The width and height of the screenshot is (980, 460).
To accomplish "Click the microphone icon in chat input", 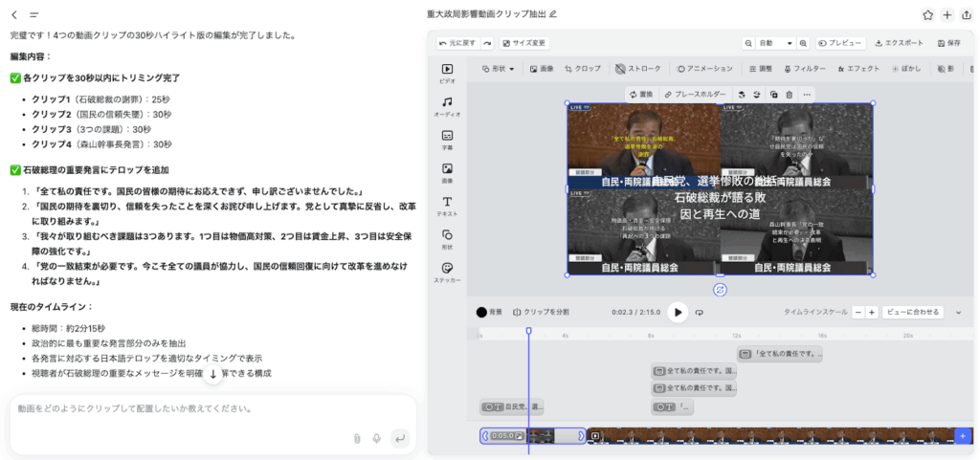I will tap(377, 438).
